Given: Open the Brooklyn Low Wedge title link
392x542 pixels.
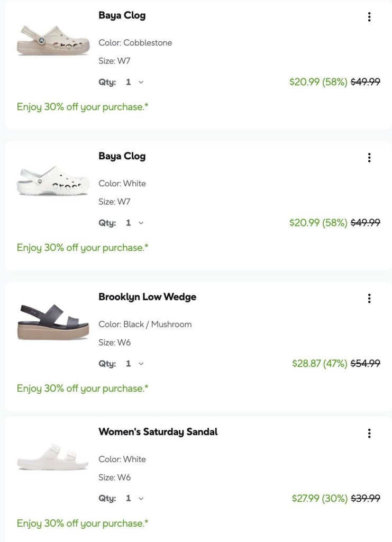Looking at the screenshot, I should (x=148, y=297).
